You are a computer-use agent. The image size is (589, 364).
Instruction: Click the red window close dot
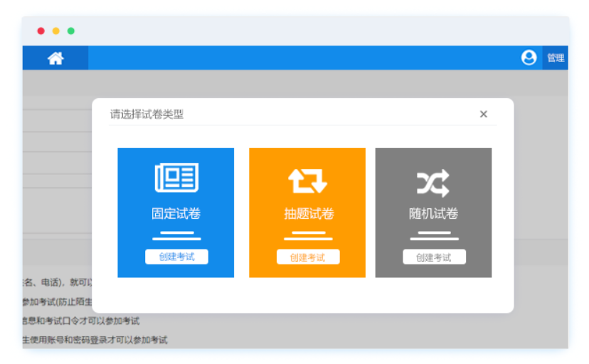[41, 31]
